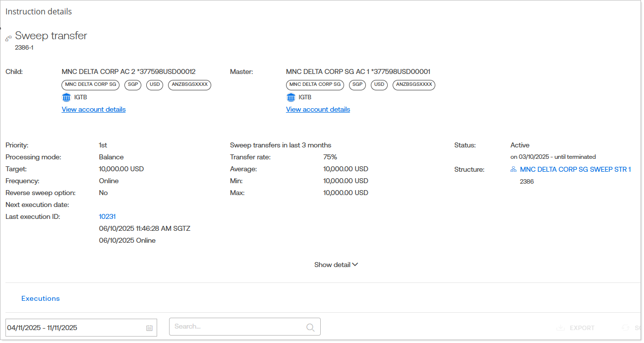Click the refresh arrows icon at bottom right

click(x=625, y=328)
